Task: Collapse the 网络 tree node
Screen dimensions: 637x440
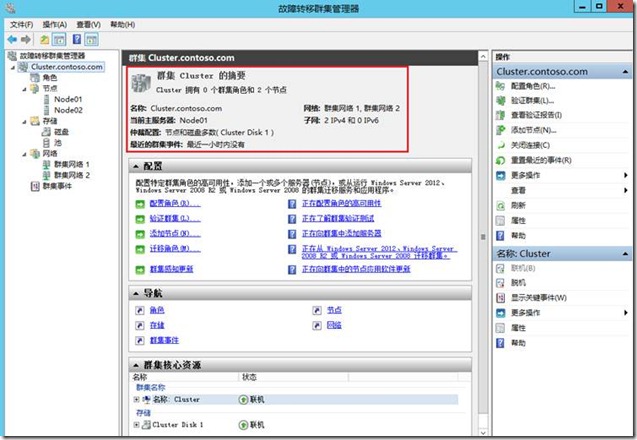Action: (x=24, y=154)
